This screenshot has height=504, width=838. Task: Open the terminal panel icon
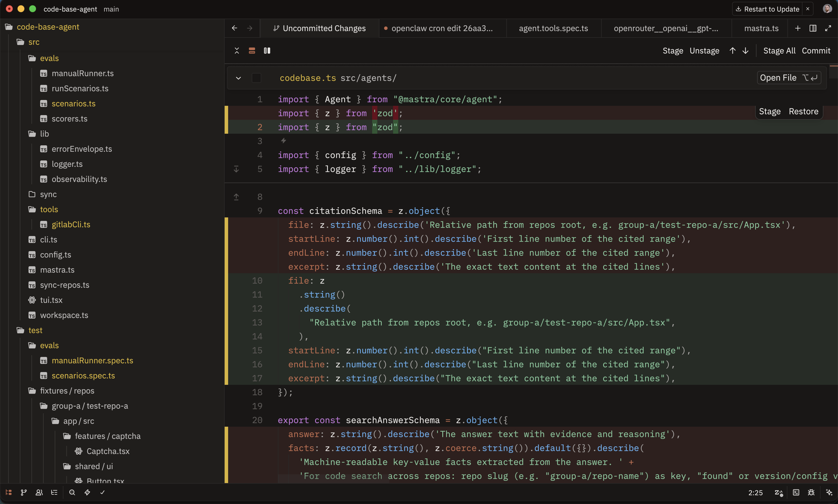click(796, 492)
